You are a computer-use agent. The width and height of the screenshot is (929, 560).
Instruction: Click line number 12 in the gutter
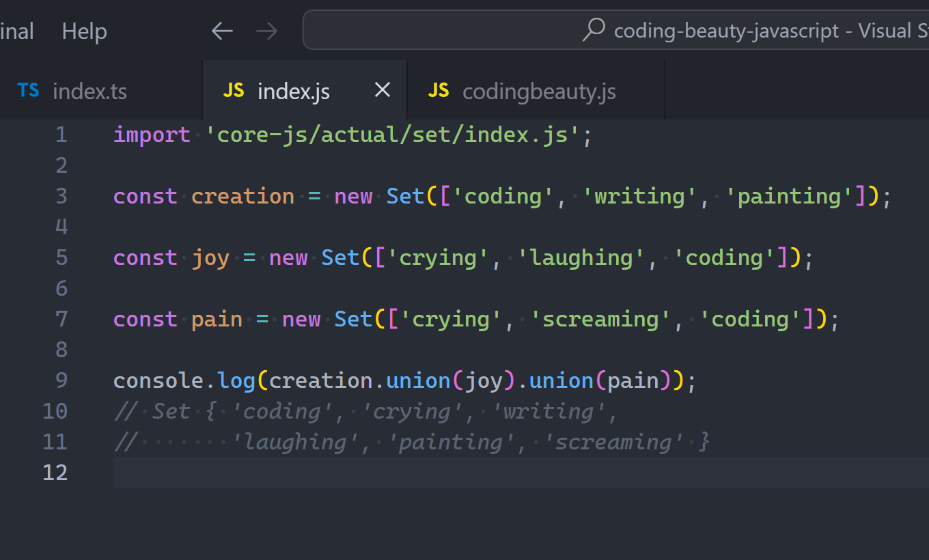click(x=55, y=473)
